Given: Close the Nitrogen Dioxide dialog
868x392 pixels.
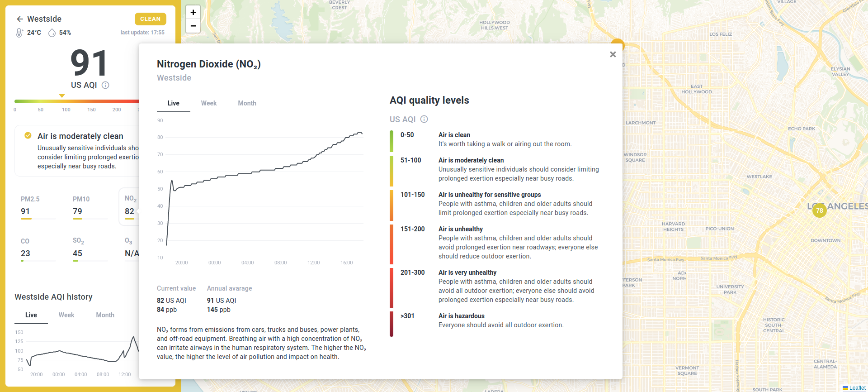Looking at the screenshot, I should pyautogui.click(x=613, y=54).
